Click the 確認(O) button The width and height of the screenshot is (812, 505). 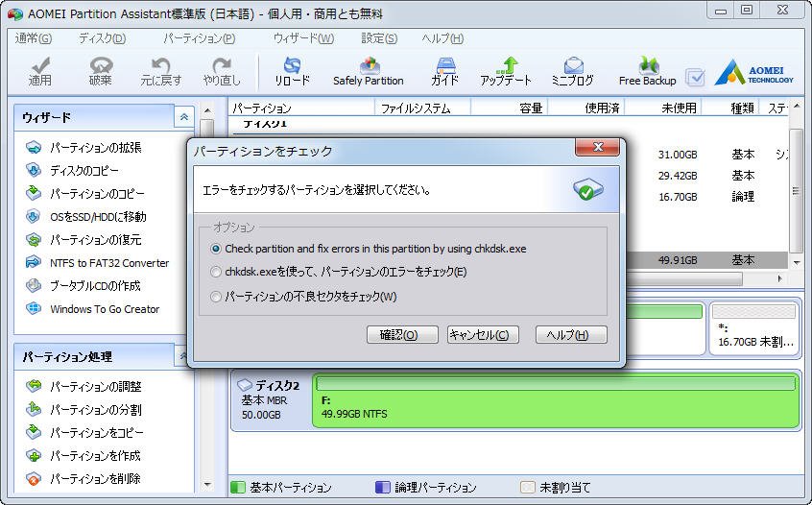click(402, 335)
